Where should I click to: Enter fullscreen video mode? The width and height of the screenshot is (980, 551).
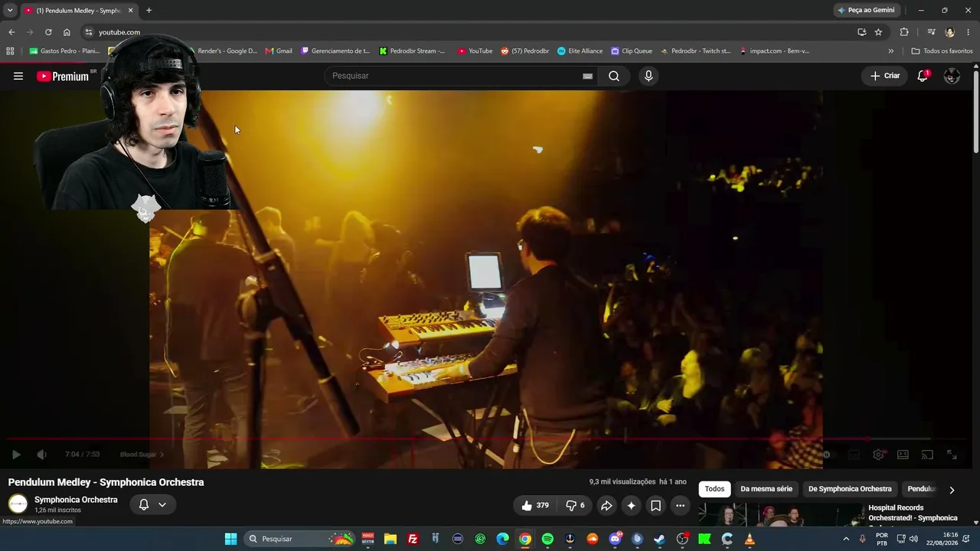point(952,455)
